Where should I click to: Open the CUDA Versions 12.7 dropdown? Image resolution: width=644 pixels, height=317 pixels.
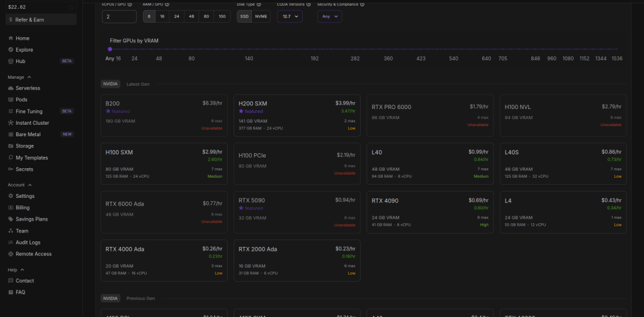click(290, 16)
